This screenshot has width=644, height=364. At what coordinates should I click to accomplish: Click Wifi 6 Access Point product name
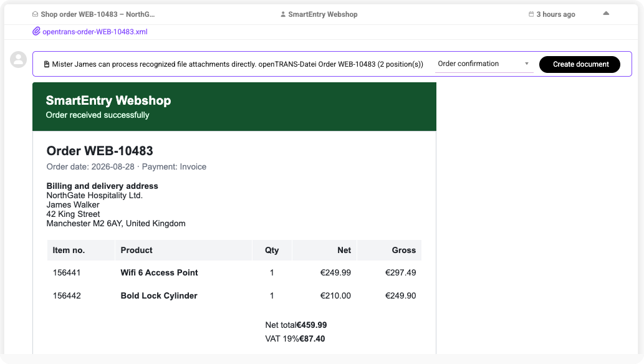[x=160, y=273]
